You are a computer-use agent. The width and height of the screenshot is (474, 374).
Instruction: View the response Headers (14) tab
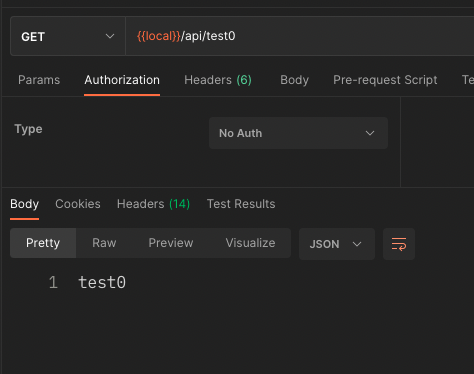(x=153, y=204)
